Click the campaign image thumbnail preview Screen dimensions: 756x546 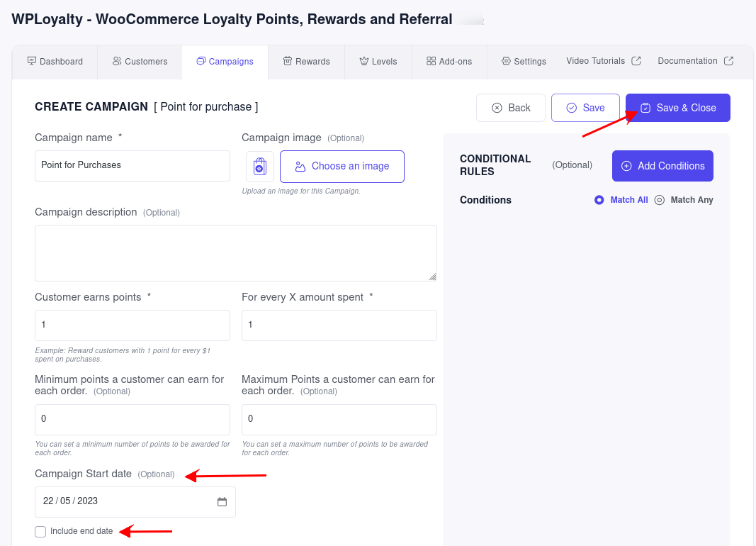coord(260,167)
